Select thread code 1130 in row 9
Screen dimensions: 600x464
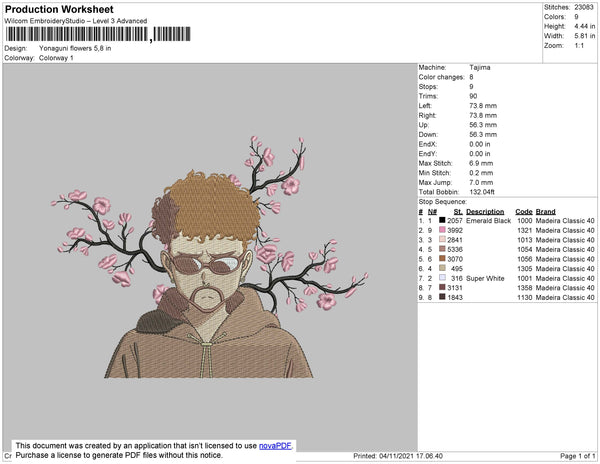[x=525, y=297]
